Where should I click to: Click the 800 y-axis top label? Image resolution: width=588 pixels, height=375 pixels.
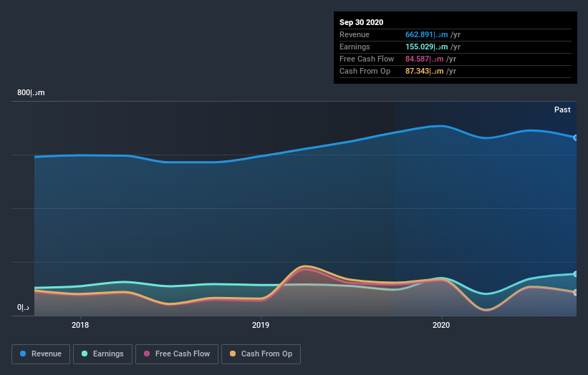tap(31, 92)
